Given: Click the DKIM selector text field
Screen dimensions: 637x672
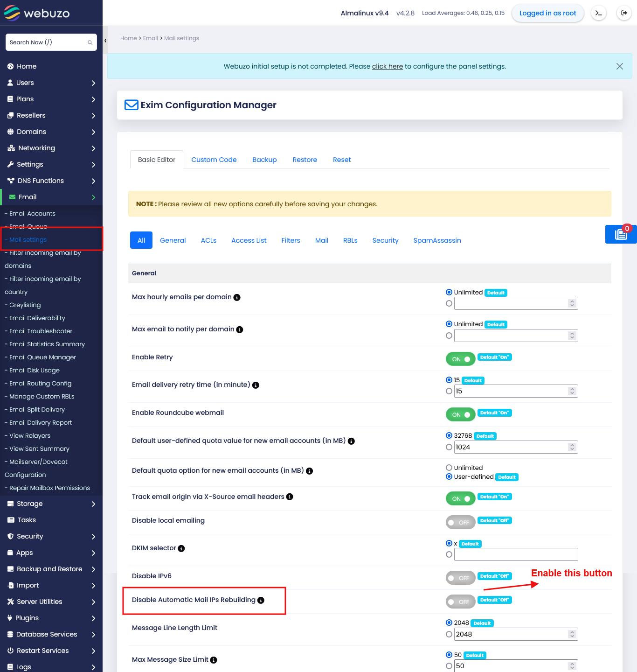Looking at the screenshot, I should coord(516,554).
